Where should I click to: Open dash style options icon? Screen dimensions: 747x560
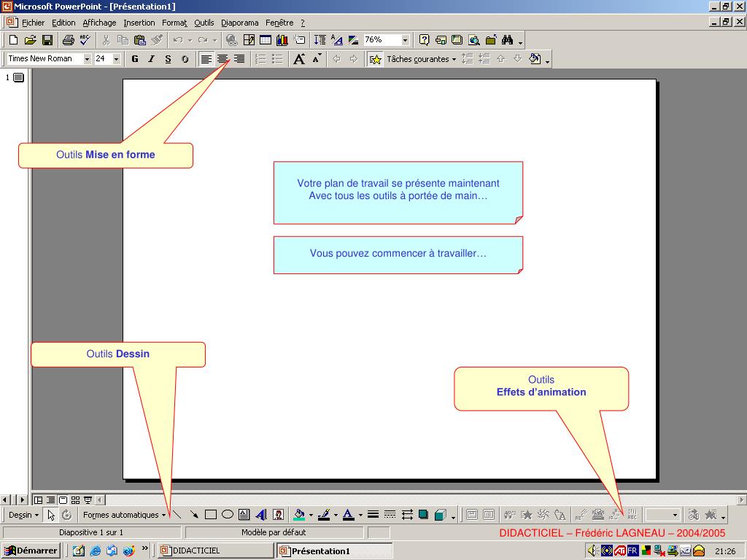coord(390,515)
